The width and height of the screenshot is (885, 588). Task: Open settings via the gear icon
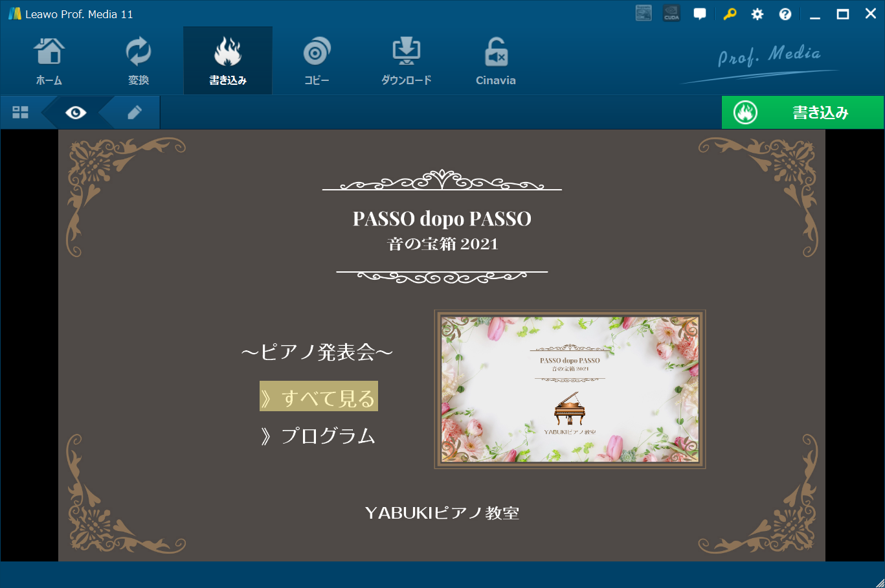[757, 14]
